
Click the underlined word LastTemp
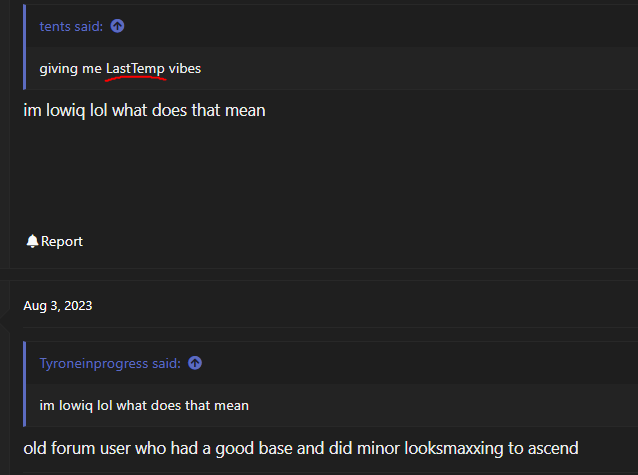point(135,68)
